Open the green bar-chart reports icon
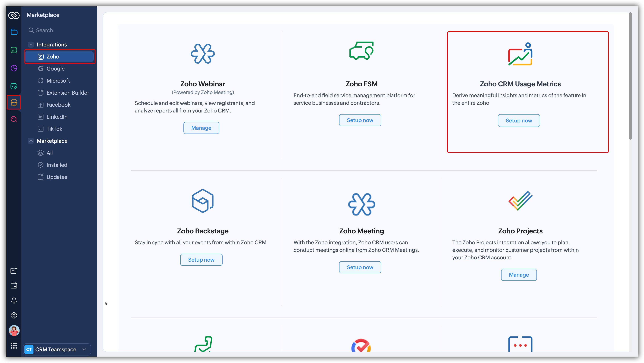Screen dimensions: 644x363 pos(14,50)
